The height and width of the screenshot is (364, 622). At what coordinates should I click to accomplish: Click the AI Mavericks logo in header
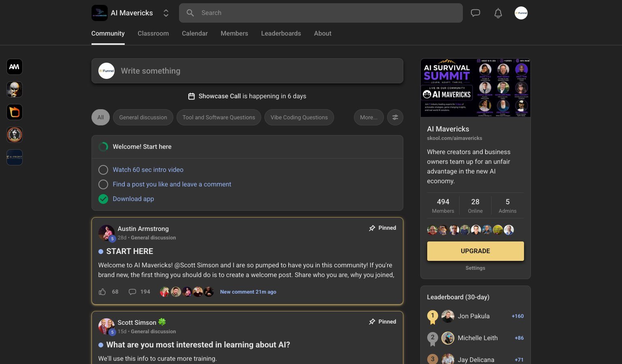click(100, 13)
